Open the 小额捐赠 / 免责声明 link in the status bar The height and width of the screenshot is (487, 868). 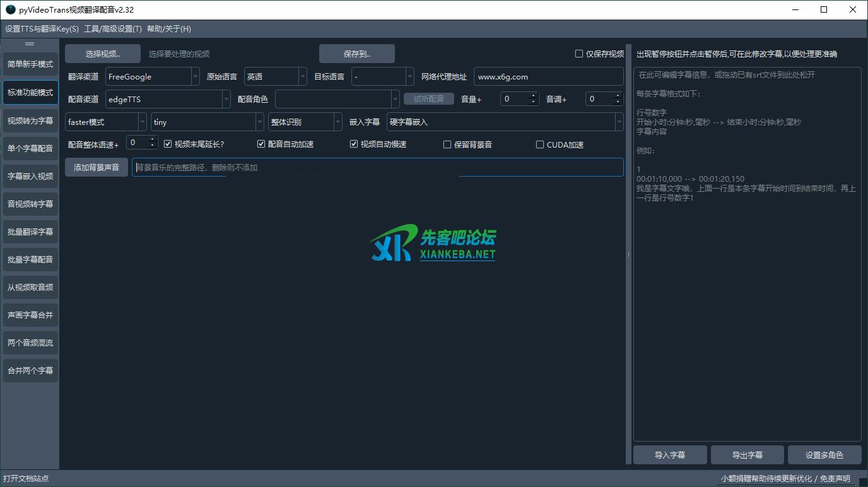tap(785, 479)
